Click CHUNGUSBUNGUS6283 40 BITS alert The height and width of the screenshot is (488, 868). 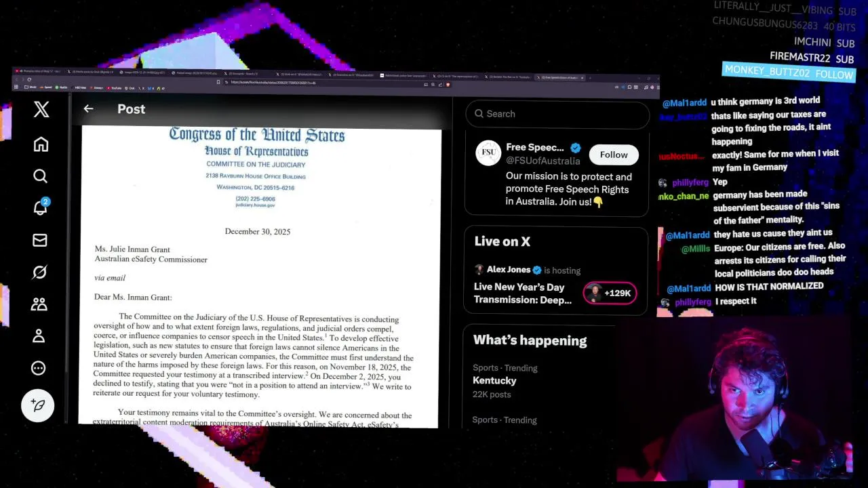click(x=783, y=26)
